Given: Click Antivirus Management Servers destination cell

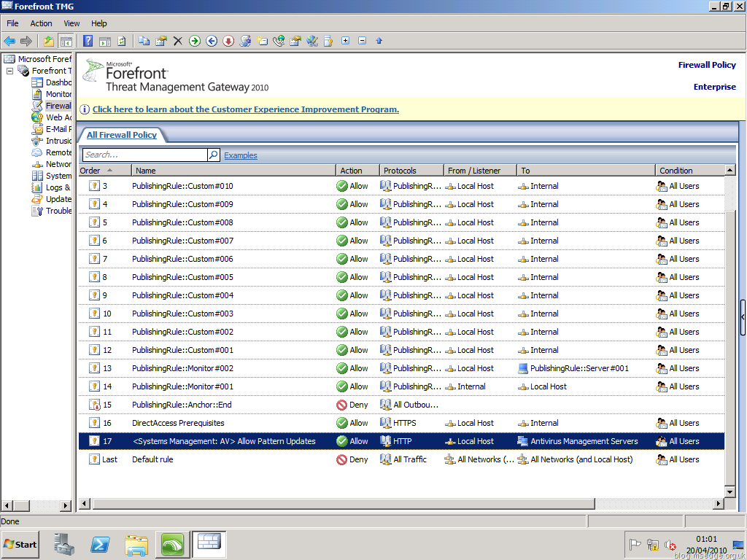Looking at the screenshot, I should tap(578, 441).
